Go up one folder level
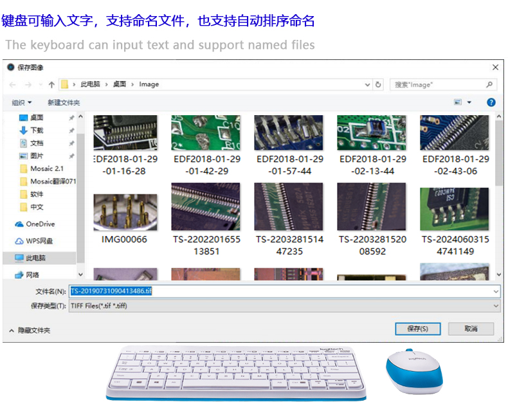508x420 pixels. pyautogui.click(x=51, y=84)
